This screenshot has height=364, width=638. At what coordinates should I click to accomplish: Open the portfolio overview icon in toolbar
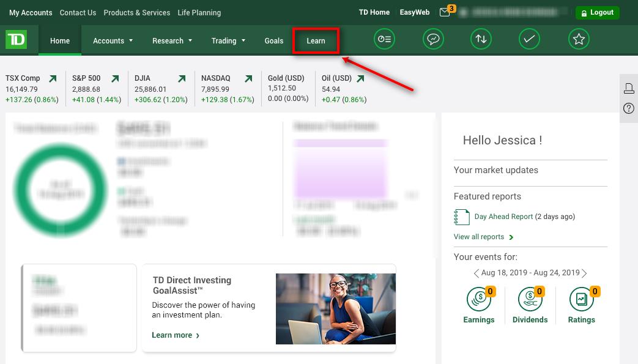(x=384, y=39)
